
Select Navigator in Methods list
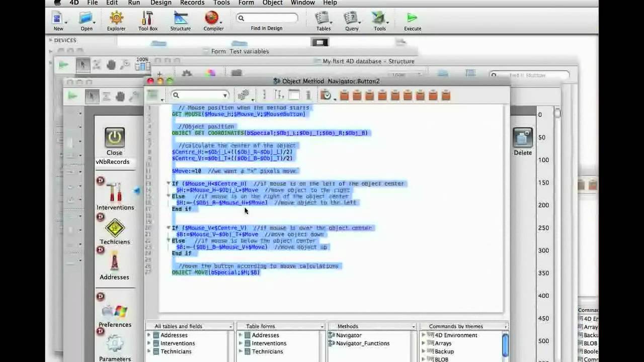click(x=349, y=335)
